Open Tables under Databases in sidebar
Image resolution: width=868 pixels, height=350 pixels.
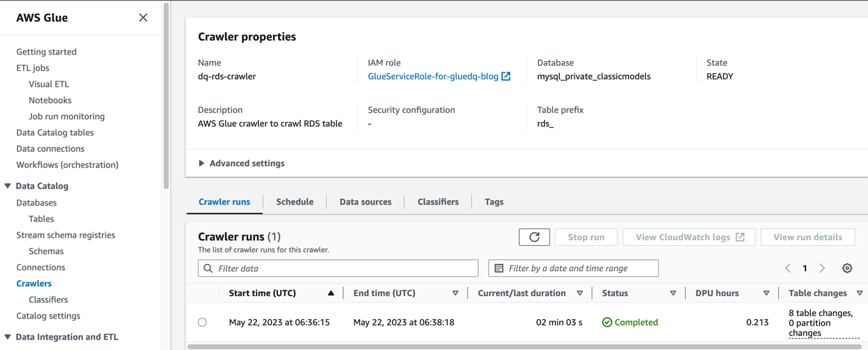click(41, 219)
